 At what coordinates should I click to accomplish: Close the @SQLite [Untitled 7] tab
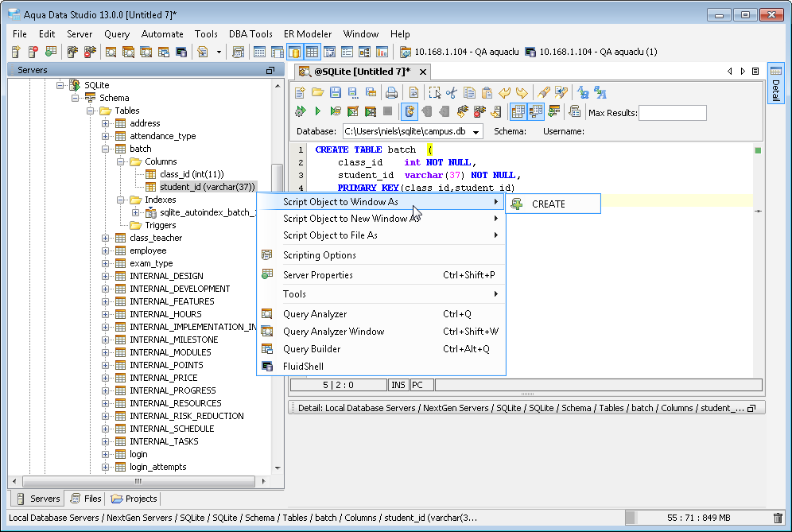point(423,72)
